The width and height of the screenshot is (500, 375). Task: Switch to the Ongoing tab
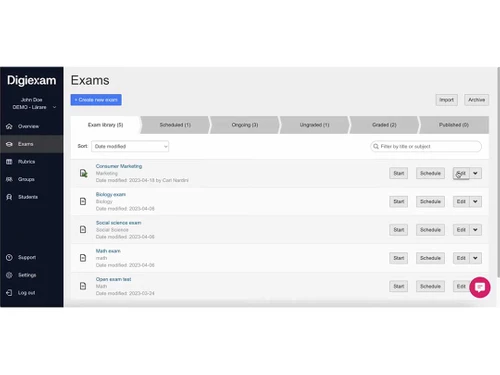245,125
